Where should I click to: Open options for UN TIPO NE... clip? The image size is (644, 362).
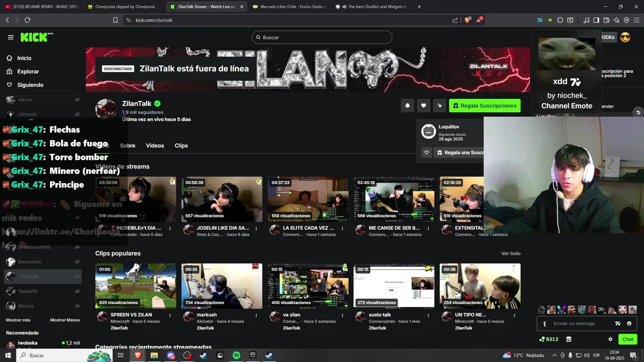[x=514, y=315]
